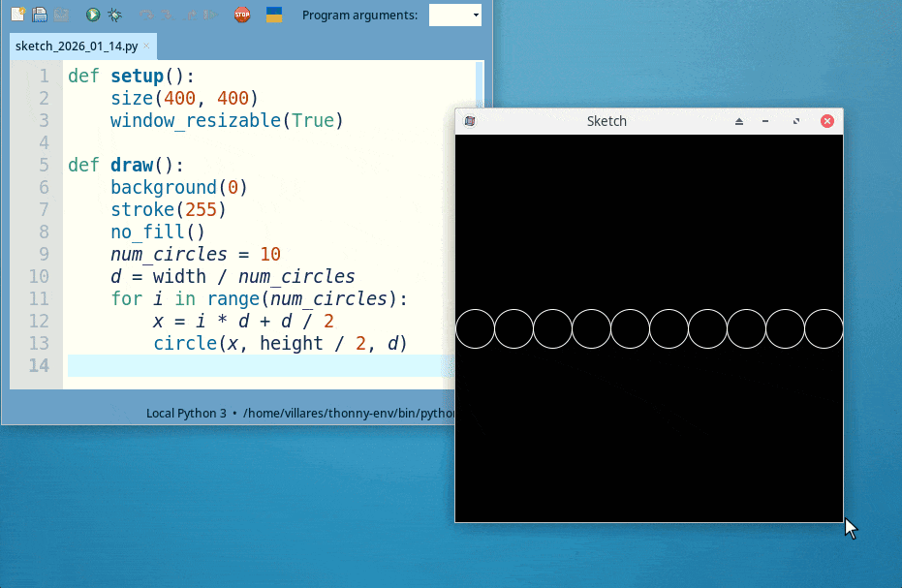Maximize the Sketch window
Viewport: 902px width, 588px height.
pyautogui.click(x=796, y=121)
